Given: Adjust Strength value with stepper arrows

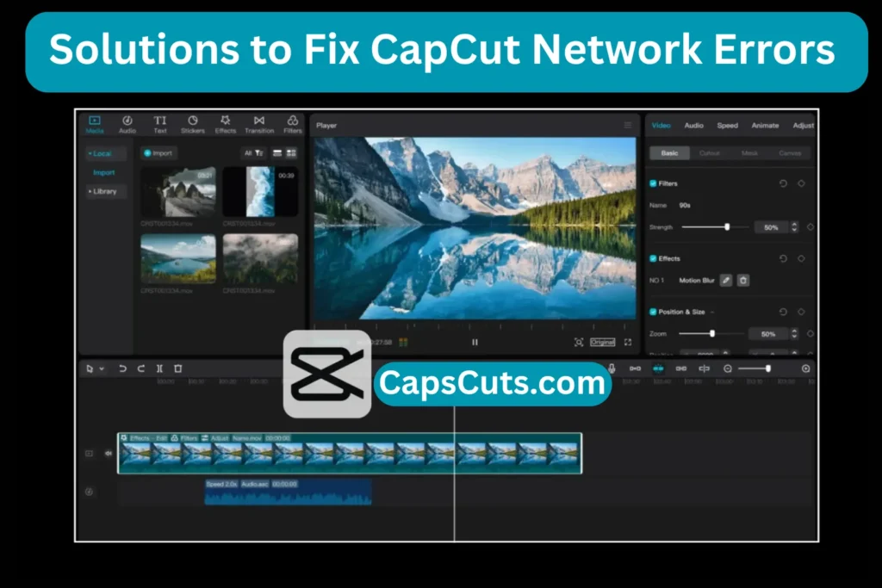Looking at the screenshot, I should point(794,227).
